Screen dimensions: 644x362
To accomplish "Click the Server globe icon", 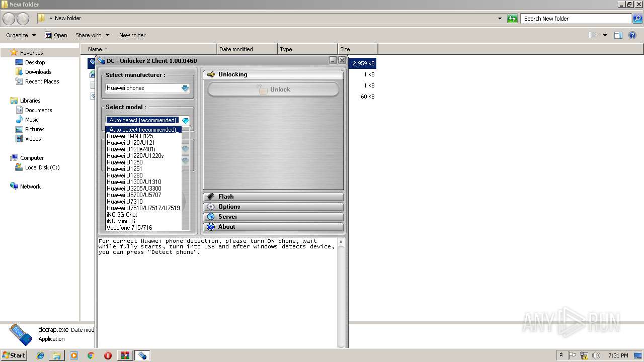I will click(x=211, y=217).
